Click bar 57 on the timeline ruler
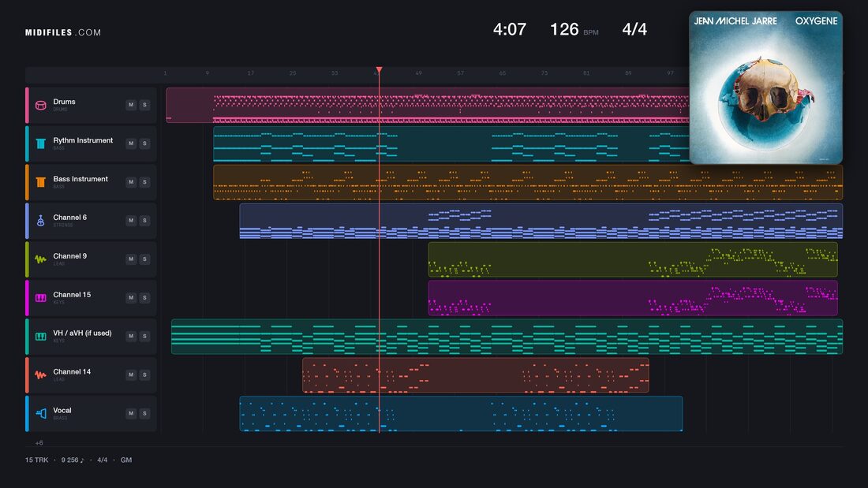 coord(461,73)
